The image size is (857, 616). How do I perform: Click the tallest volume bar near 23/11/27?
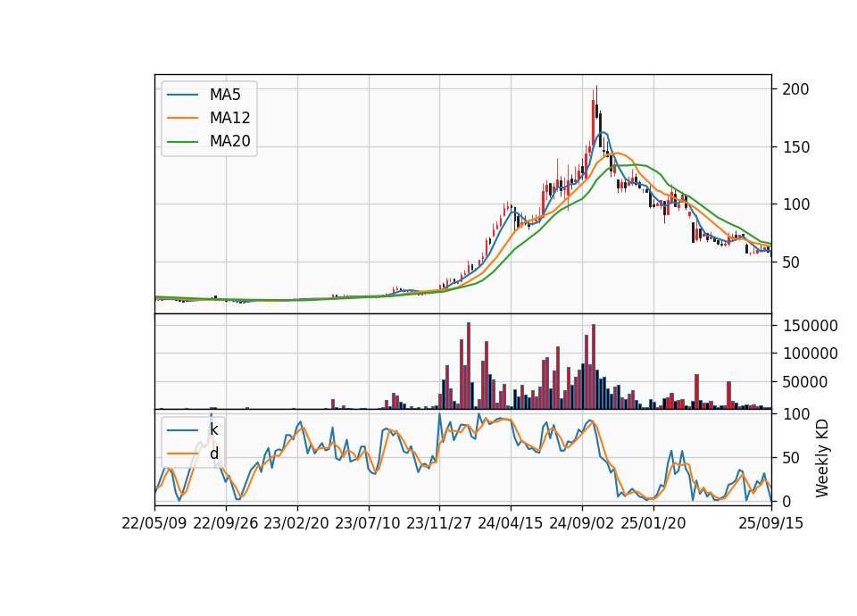[x=469, y=366]
